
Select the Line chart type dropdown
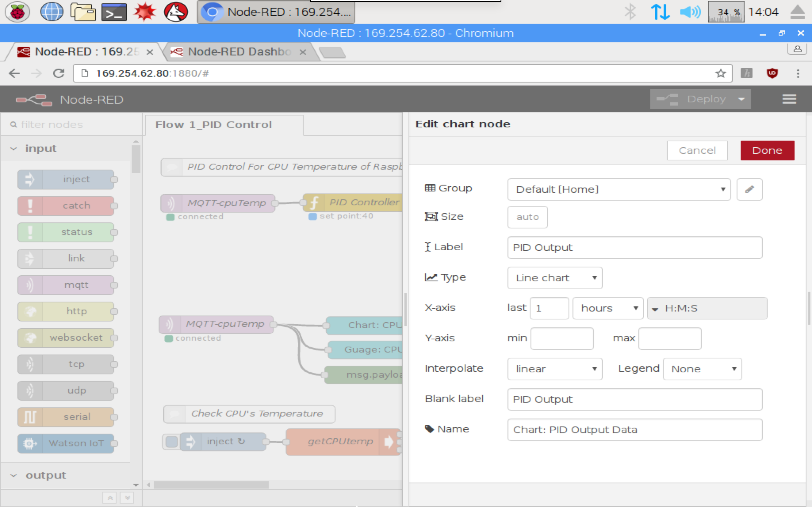(554, 277)
